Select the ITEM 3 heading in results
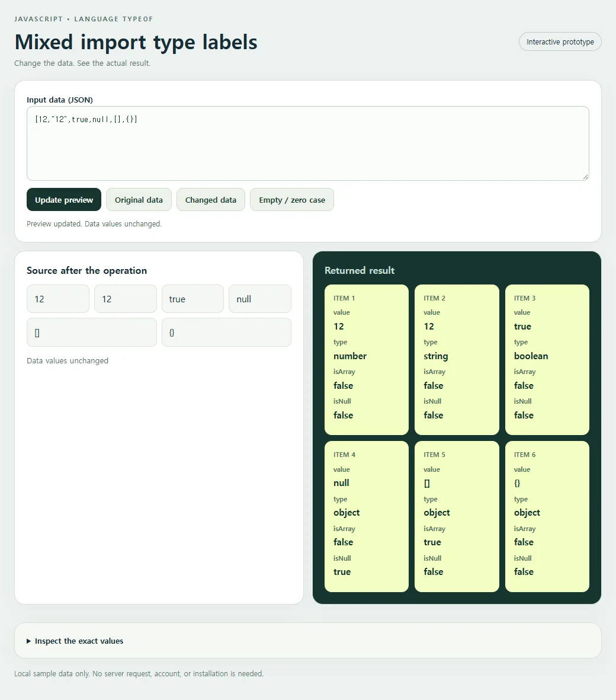Image resolution: width=616 pixels, height=700 pixels. (x=525, y=298)
